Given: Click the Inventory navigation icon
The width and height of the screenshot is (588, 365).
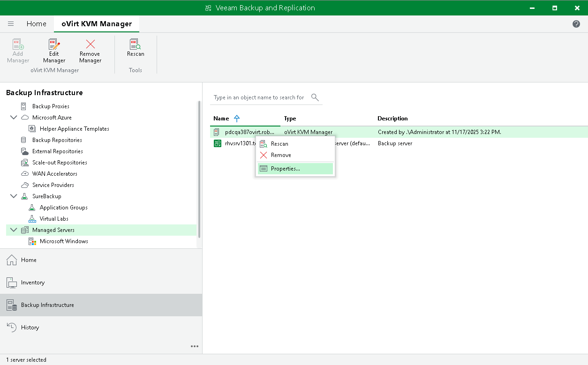Looking at the screenshot, I should 12,283.
